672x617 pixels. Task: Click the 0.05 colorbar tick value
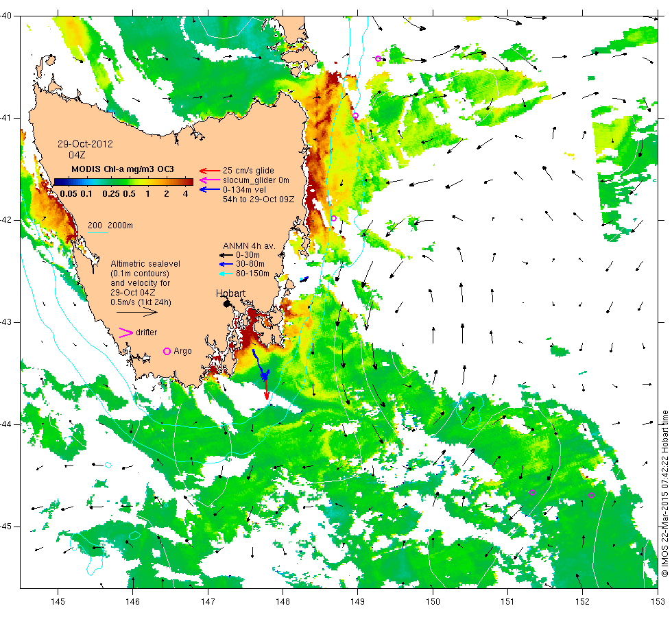(x=69, y=193)
